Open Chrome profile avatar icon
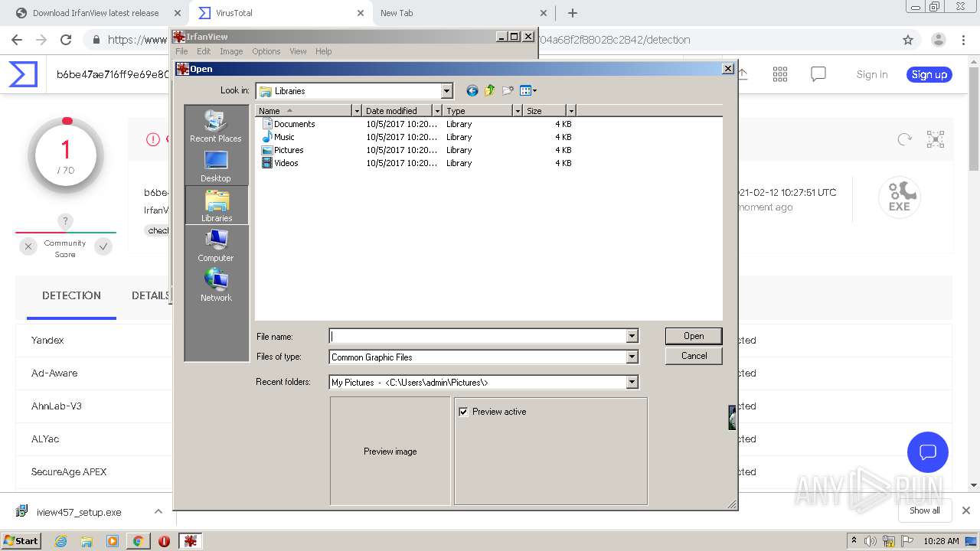980x551 pixels. [938, 40]
